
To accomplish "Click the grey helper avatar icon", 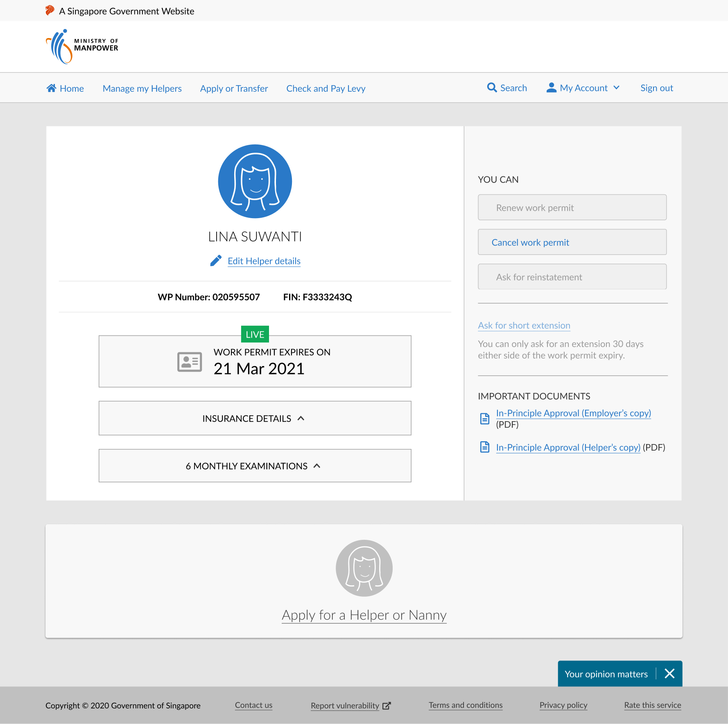I will click(x=364, y=568).
